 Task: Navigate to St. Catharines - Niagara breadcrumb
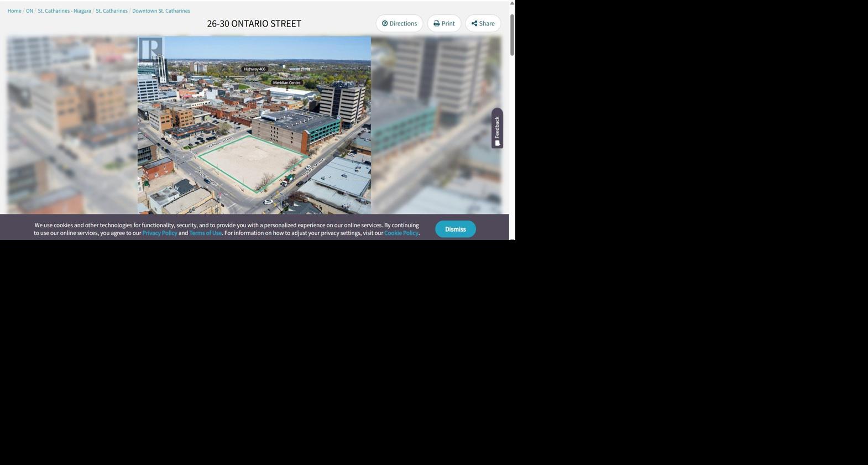(64, 11)
